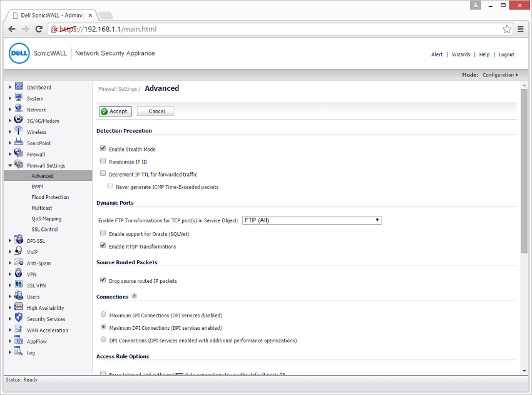Image resolution: width=532 pixels, height=395 pixels.
Task: Click the Dashboard sidebar icon
Action: (19, 86)
